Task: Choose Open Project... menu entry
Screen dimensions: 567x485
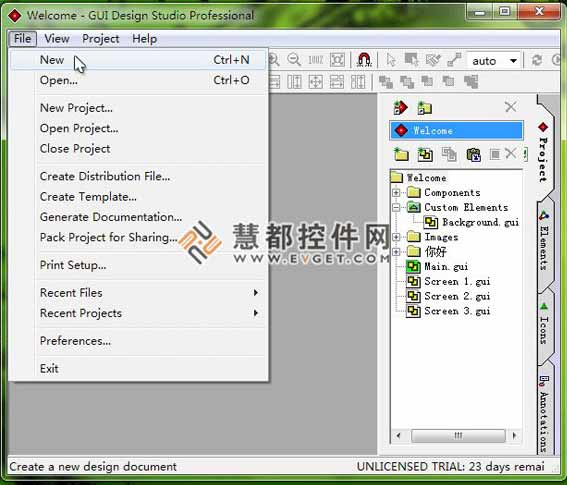Action: pyautogui.click(x=139, y=128)
